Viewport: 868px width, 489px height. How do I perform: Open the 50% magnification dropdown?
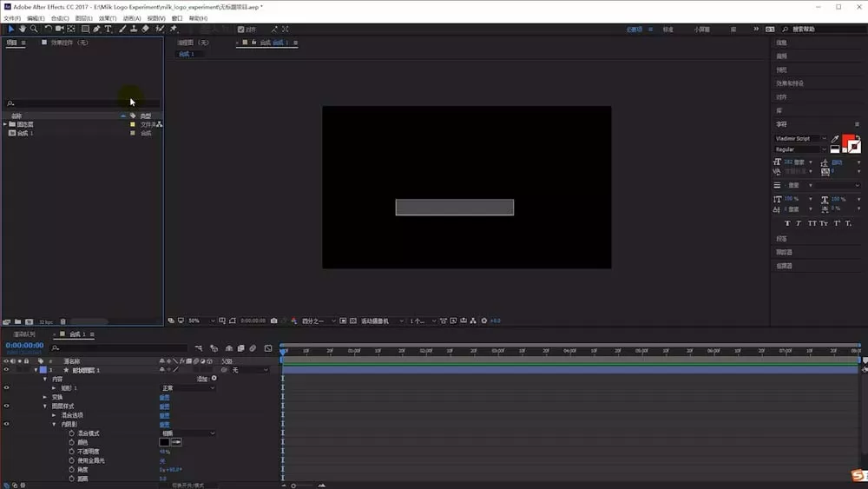201,320
